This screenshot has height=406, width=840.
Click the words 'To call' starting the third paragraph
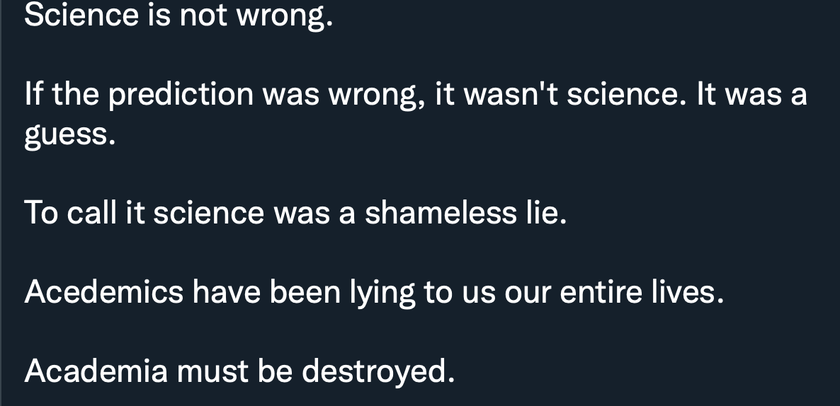coord(70,213)
